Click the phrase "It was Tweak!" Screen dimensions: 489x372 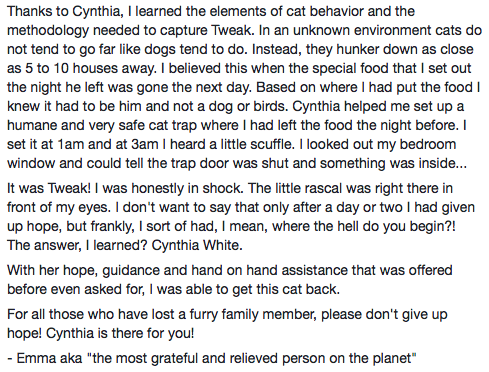[49, 188]
